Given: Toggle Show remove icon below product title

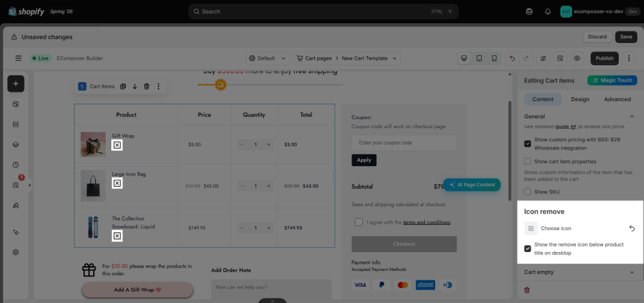Looking at the screenshot, I should click(528, 248).
